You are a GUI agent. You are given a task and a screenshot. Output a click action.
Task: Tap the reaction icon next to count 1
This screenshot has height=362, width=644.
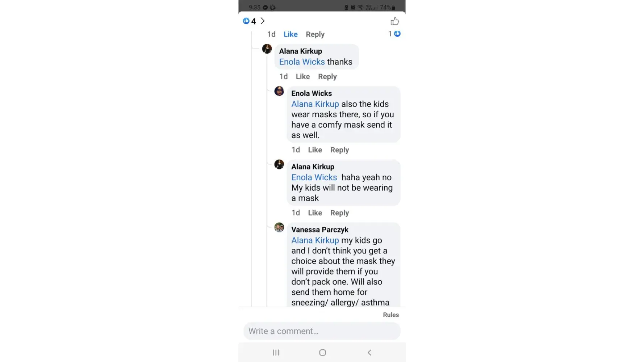click(397, 34)
